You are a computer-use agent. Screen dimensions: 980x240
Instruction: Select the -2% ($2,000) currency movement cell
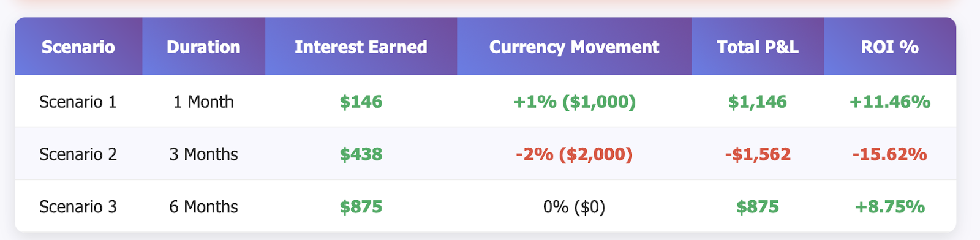[x=575, y=154]
